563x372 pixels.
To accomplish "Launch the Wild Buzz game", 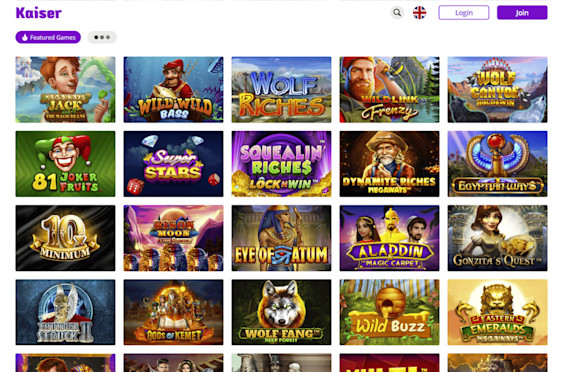I will pos(390,312).
